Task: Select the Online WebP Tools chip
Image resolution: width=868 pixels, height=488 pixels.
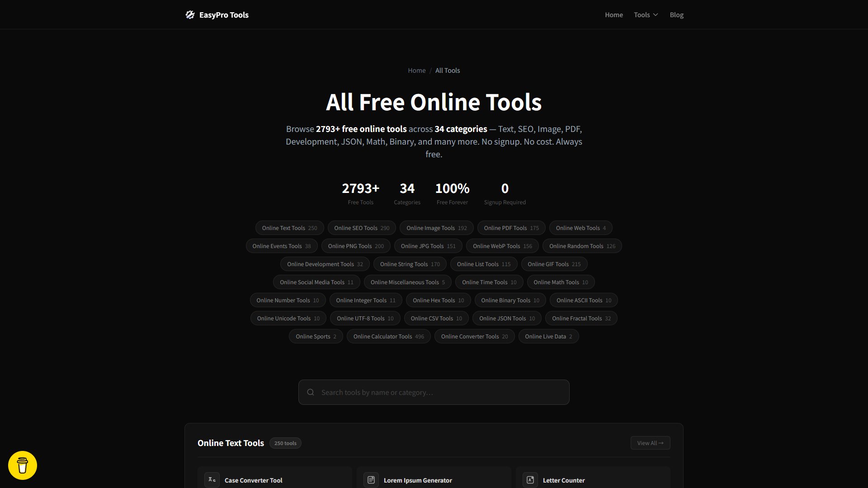Action: pyautogui.click(x=502, y=246)
